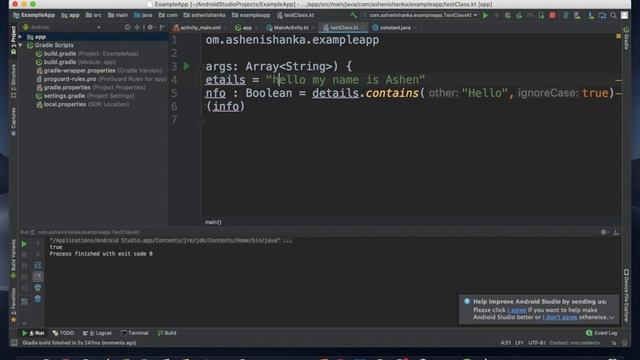Click the main() breadcrumb below the editor
This screenshot has height=360, width=640.
coord(213,222)
